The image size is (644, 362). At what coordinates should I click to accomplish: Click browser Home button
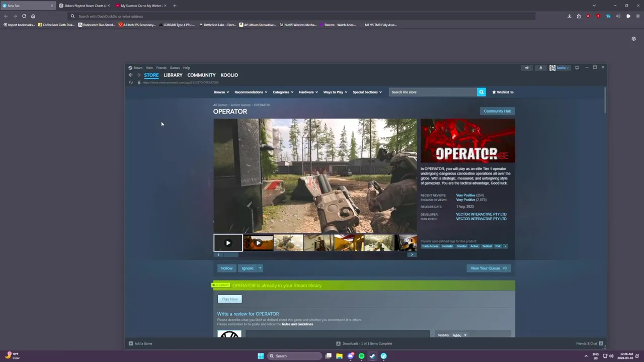tap(33, 16)
